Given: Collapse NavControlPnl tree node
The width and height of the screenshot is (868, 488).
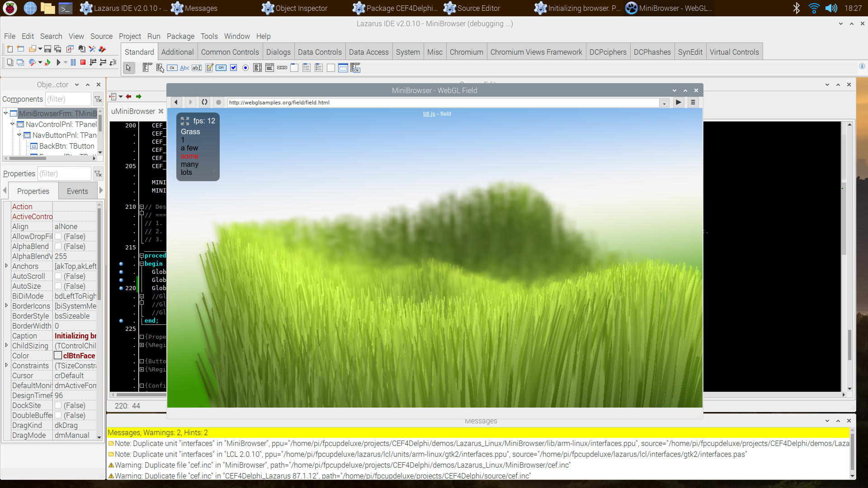Looking at the screenshot, I should [13, 124].
